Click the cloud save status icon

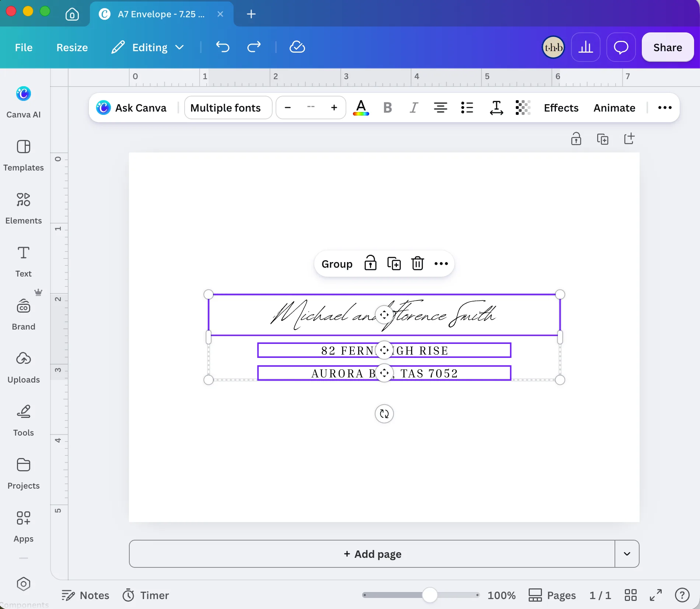click(x=297, y=47)
